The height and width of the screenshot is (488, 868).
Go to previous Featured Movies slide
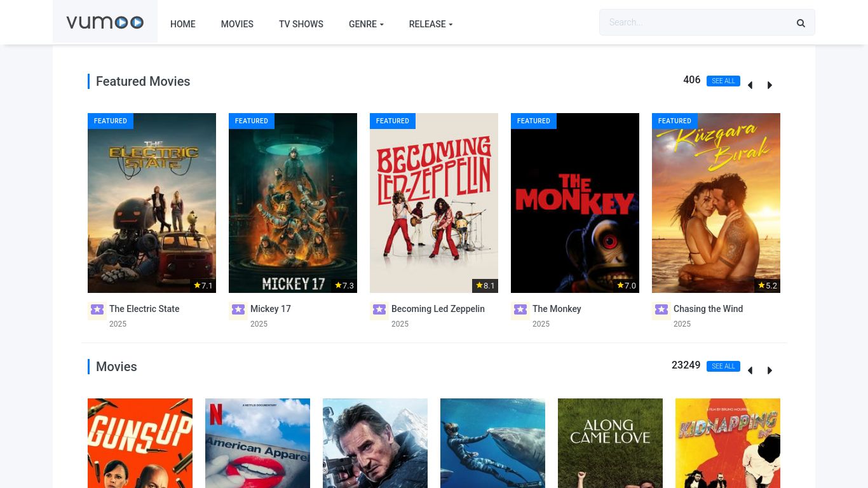coord(750,85)
